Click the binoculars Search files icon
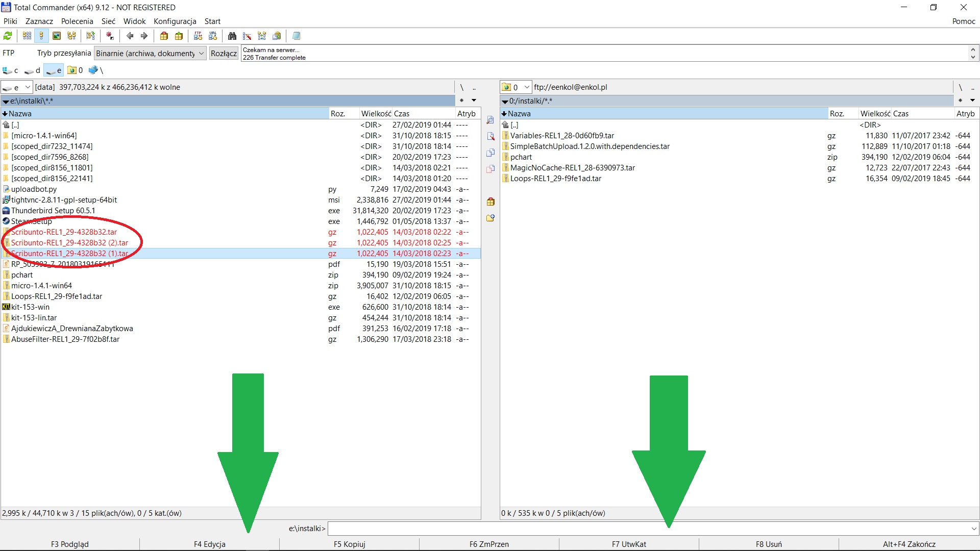 pos(232,36)
